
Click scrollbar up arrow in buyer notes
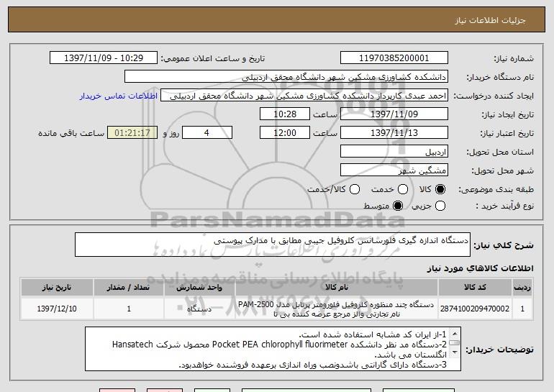455,333
